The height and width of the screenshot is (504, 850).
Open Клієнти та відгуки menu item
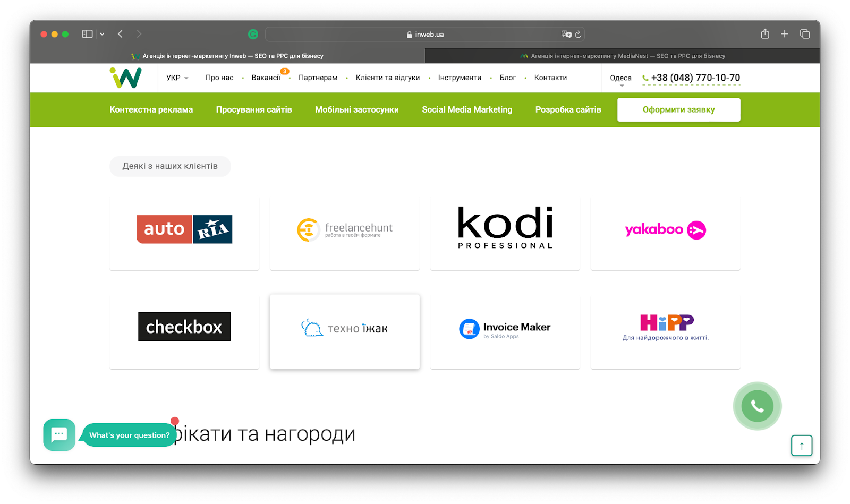tap(388, 78)
